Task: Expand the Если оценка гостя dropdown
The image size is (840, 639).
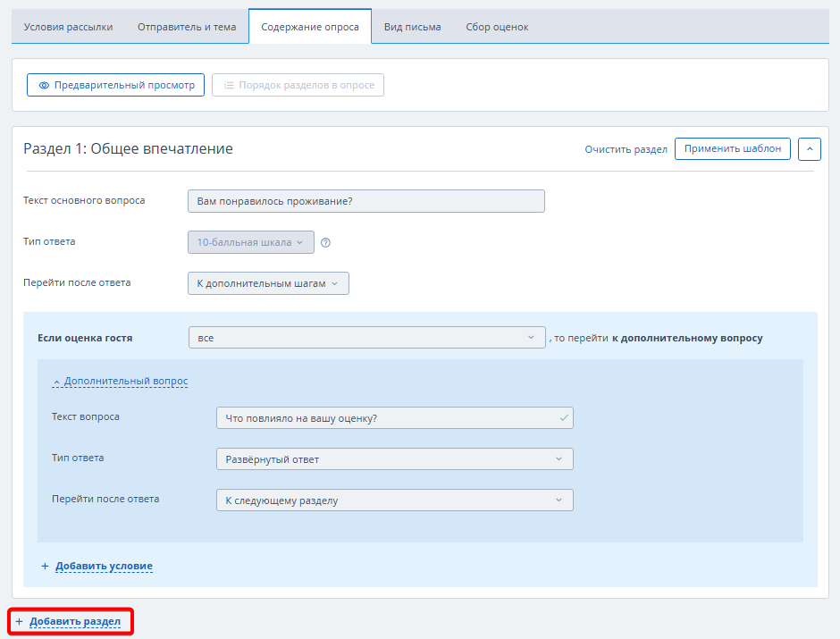Action: pyautogui.click(x=366, y=338)
